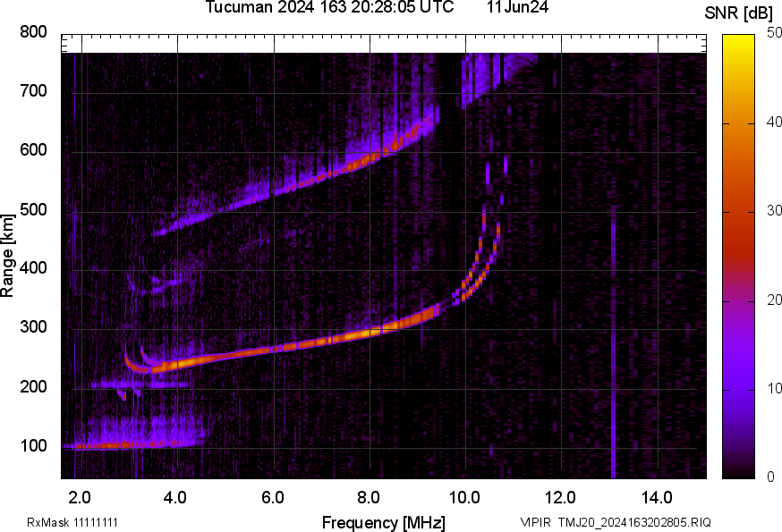782x532 pixels.
Task: Click the 8.0 frequency tick label
Action: tap(369, 497)
